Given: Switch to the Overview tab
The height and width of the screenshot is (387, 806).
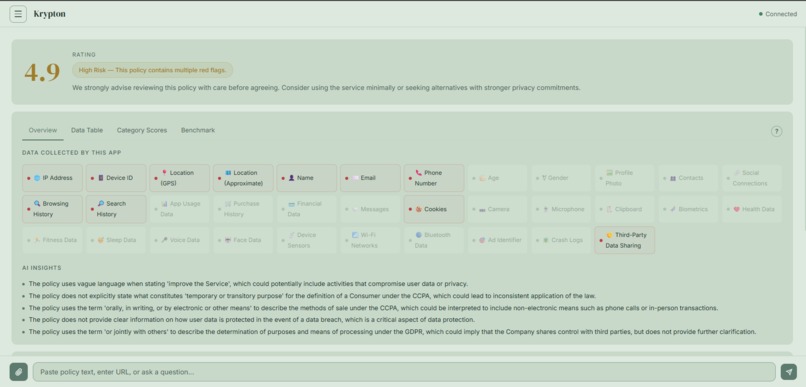Looking at the screenshot, I should click(x=43, y=131).
